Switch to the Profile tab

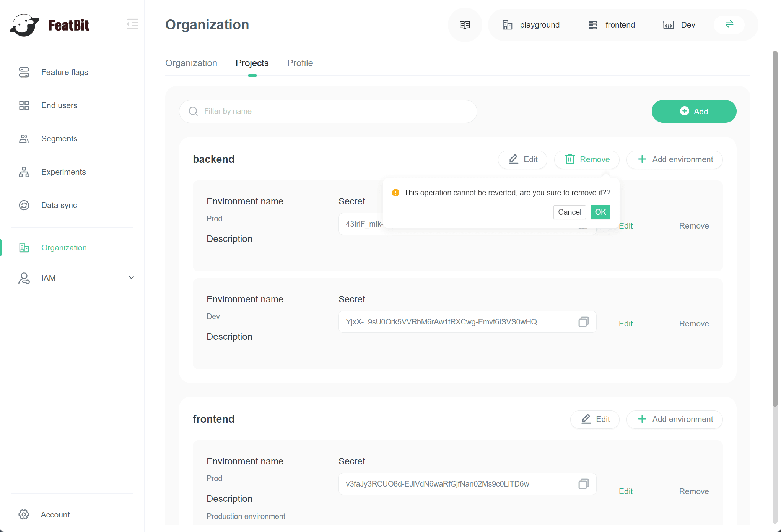click(x=300, y=63)
